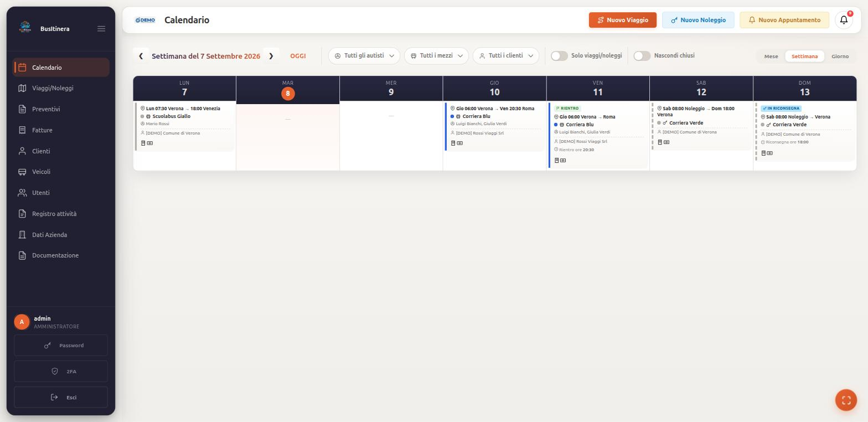Open Calendario in sidebar
The image size is (868, 422).
click(x=61, y=68)
